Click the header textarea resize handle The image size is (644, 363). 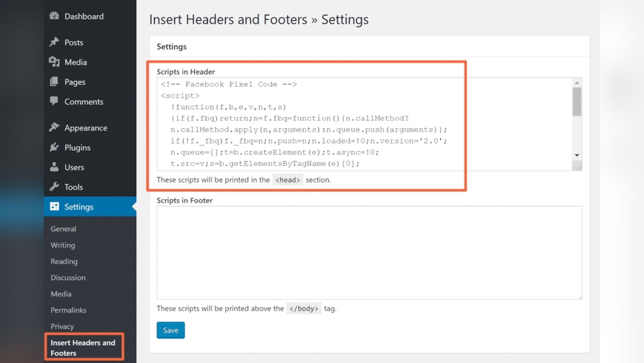pyautogui.click(x=577, y=166)
